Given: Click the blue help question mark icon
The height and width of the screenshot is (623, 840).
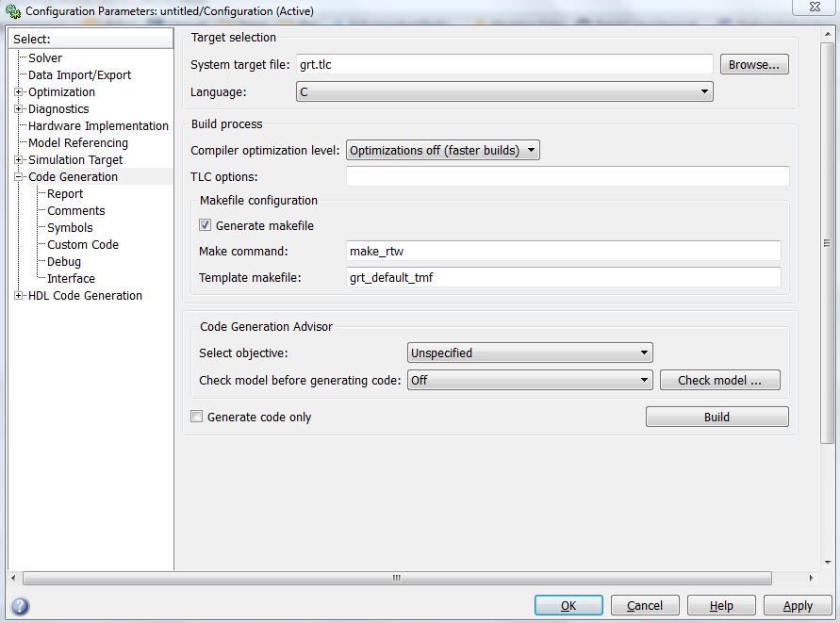Looking at the screenshot, I should [20, 606].
